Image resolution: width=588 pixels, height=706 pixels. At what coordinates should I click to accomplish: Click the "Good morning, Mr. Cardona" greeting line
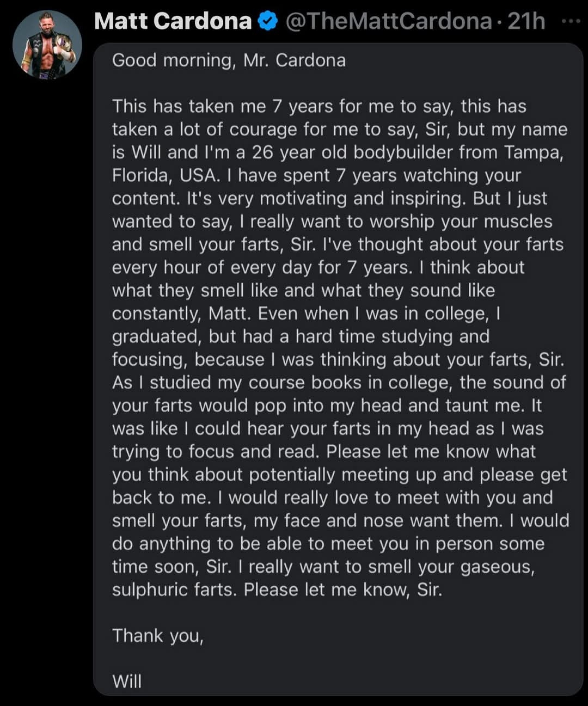click(229, 60)
